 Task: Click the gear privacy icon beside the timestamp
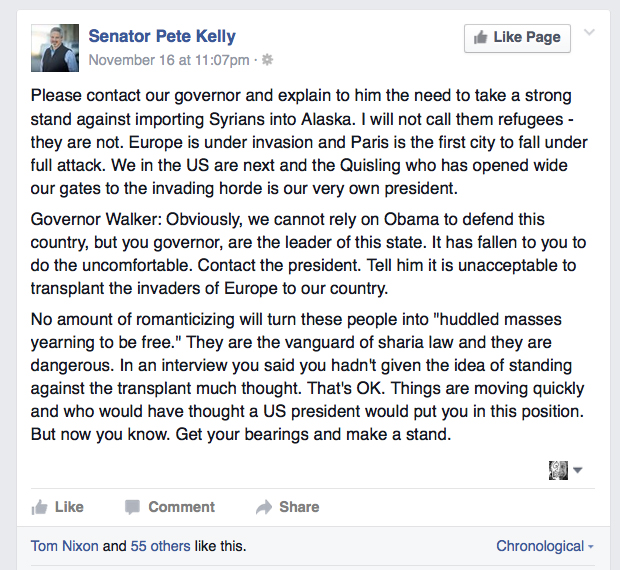[x=268, y=60]
